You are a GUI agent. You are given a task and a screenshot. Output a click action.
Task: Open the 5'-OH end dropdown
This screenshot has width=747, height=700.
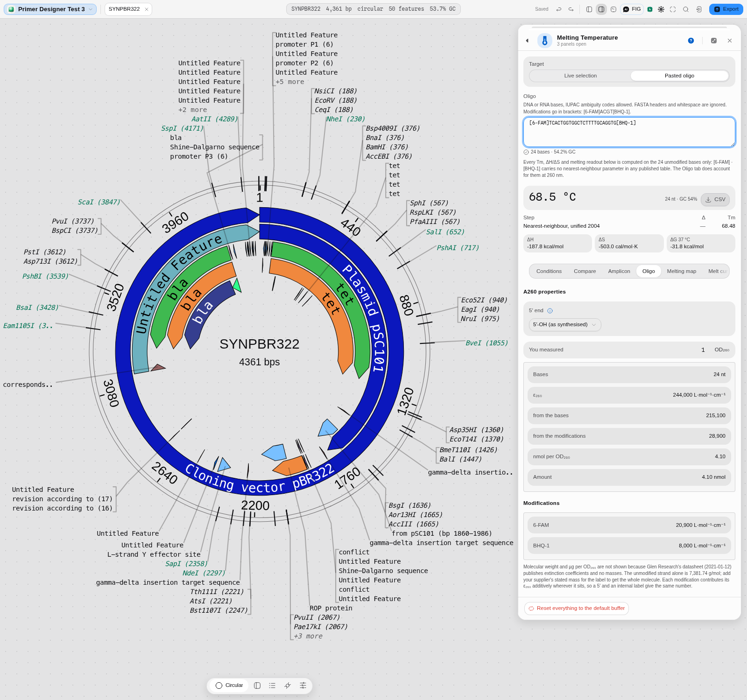[x=565, y=325]
